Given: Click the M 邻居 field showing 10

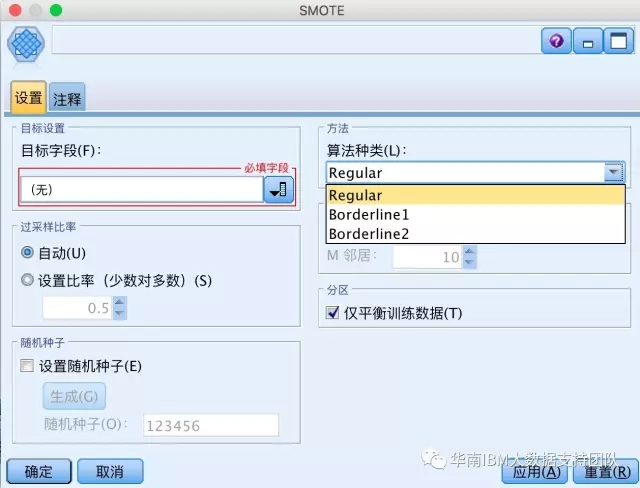Looking at the screenshot, I should [x=427, y=257].
